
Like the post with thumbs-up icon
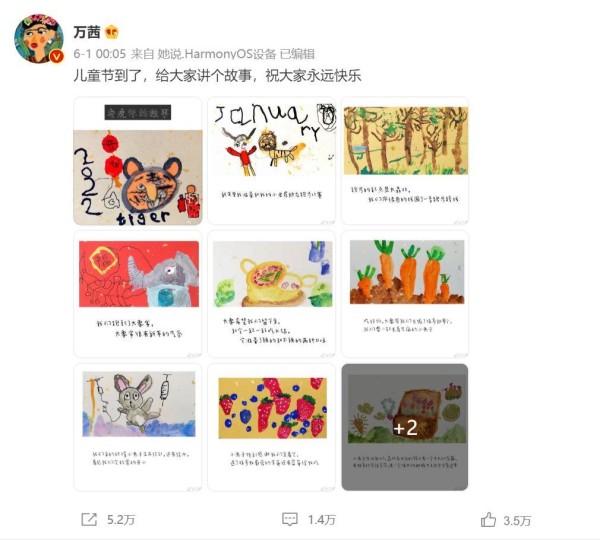488,520
